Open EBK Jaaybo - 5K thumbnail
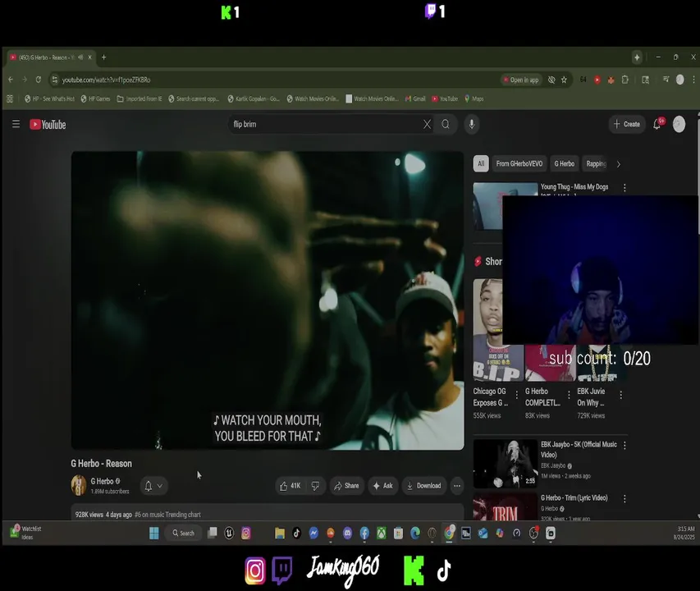The width and height of the screenshot is (700, 591). [506, 463]
